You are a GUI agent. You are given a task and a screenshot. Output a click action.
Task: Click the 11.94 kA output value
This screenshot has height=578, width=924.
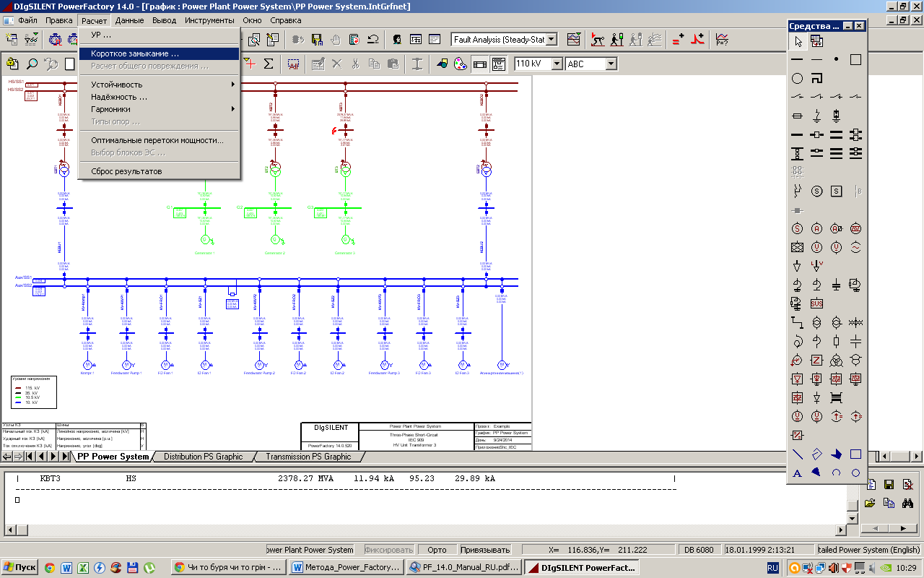(374, 478)
